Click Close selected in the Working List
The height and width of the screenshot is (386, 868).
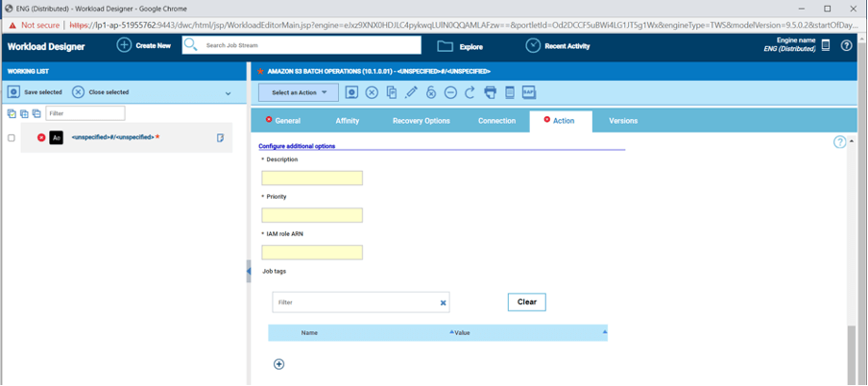[100, 92]
